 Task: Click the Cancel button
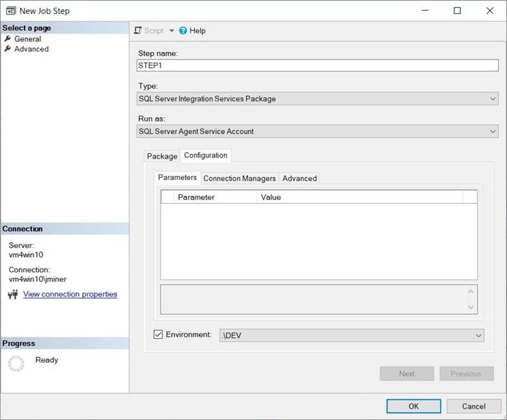pyautogui.click(x=474, y=406)
